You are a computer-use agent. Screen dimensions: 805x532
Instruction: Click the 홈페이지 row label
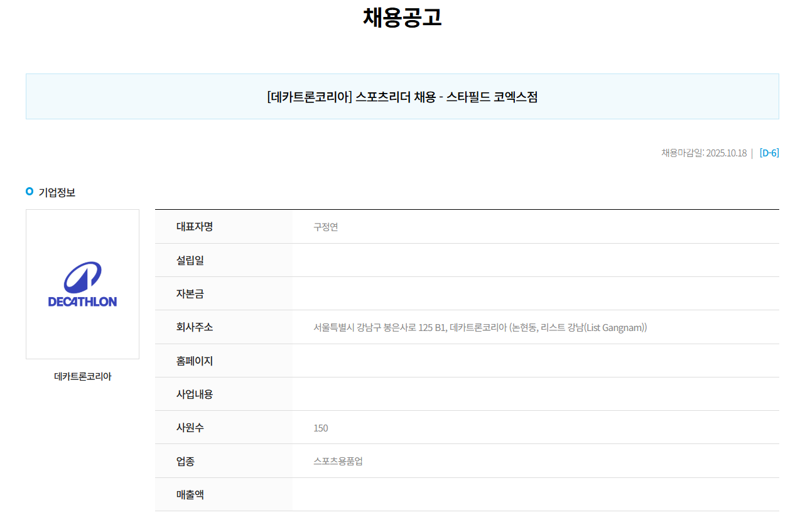coord(195,361)
